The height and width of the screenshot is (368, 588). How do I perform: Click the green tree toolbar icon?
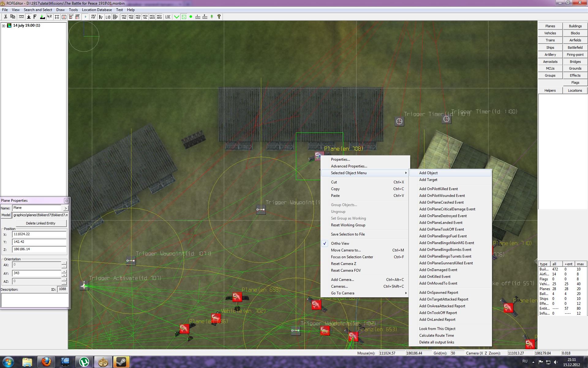pos(212,17)
